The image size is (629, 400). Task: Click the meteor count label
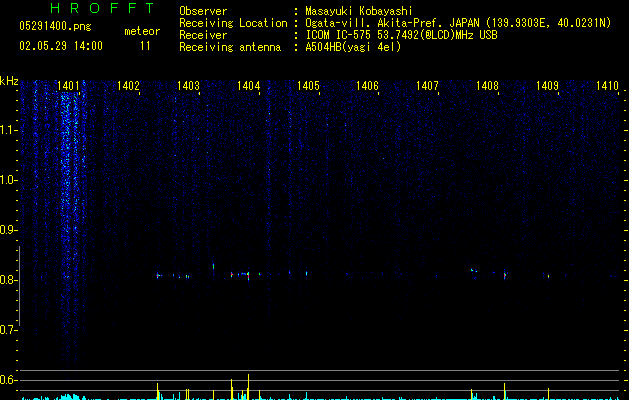pyautogui.click(x=142, y=31)
